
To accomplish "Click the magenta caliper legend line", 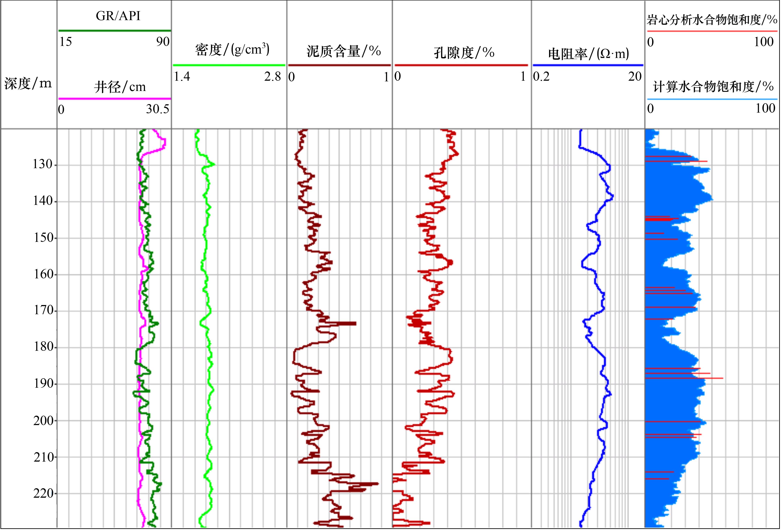I will [115, 99].
